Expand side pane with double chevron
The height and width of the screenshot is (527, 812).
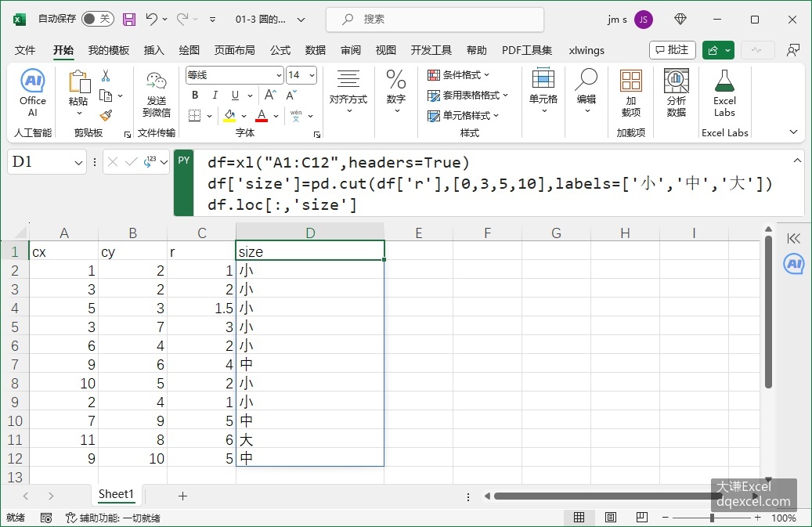point(793,238)
